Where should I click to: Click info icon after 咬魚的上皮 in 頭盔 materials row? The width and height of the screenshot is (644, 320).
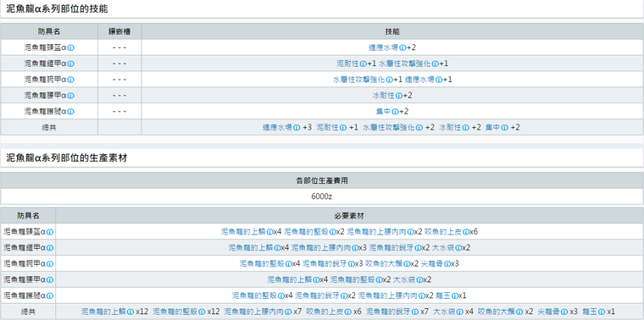click(x=466, y=232)
